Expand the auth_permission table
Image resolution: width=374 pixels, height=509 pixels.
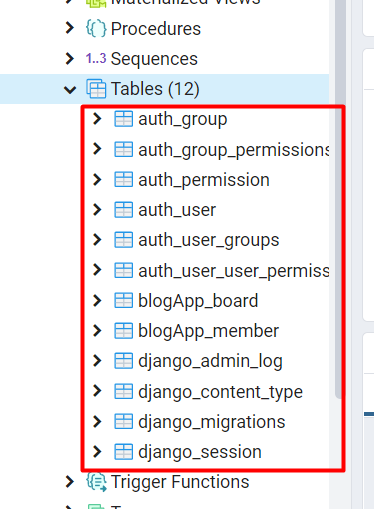coord(97,179)
